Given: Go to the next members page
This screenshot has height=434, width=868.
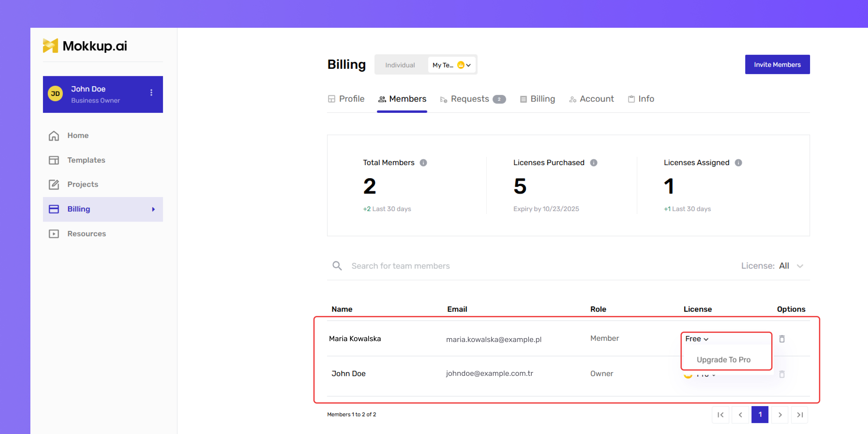Looking at the screenshot, I should (780, 415).
